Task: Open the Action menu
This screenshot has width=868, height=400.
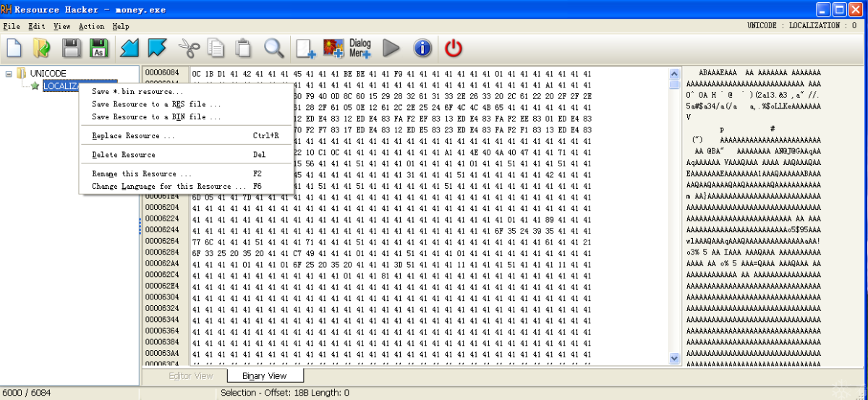Action: point(92,26)
